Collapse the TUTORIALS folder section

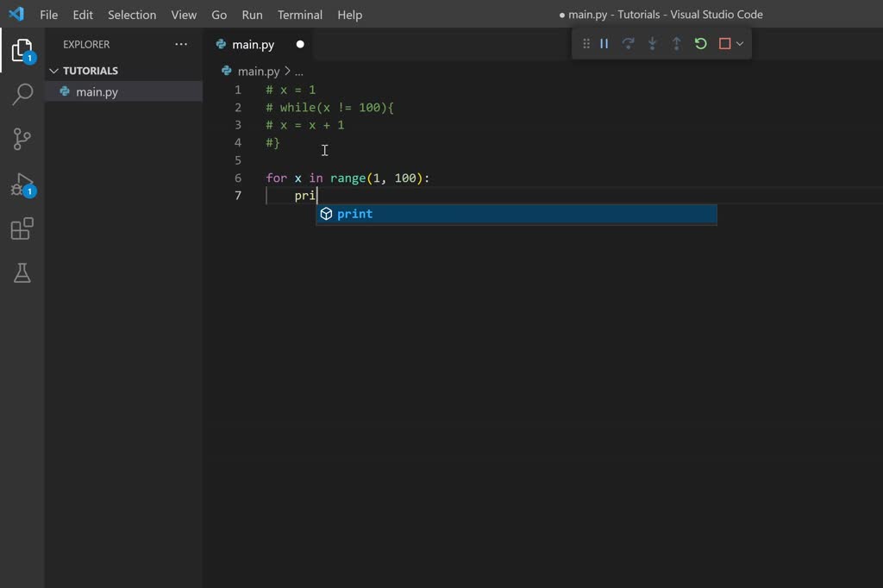[54, 71]
